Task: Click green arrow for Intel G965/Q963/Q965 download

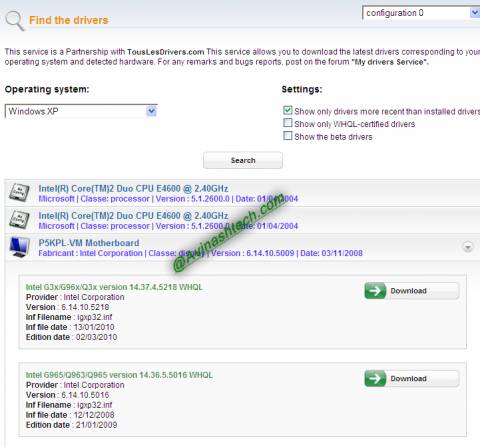Action: pyautogui.click(x=375, y=379)
